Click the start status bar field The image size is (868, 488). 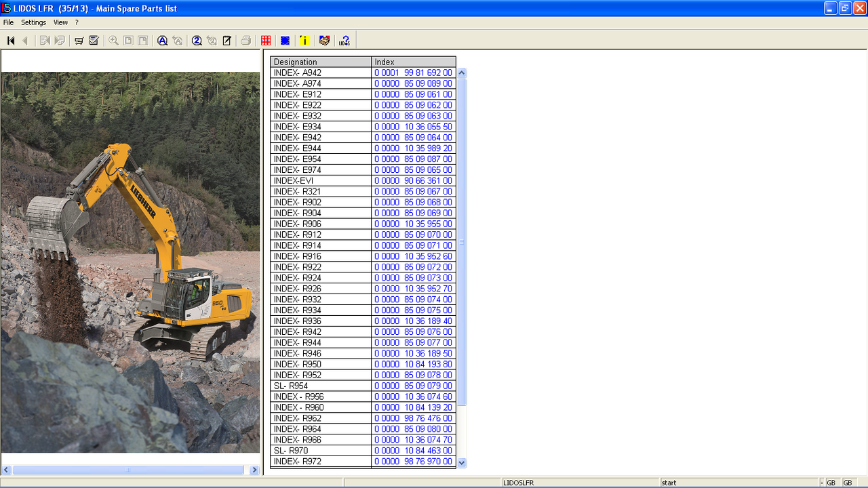click(739, 483)
